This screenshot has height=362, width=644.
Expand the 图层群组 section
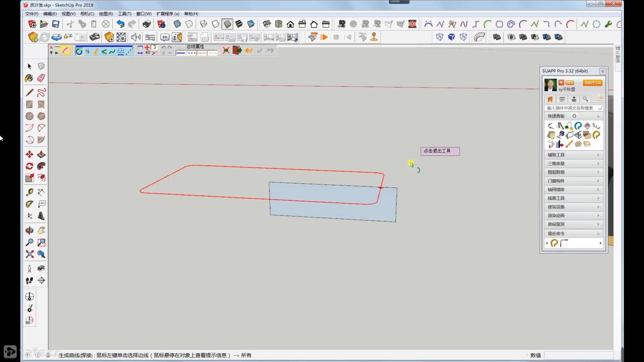574,172
